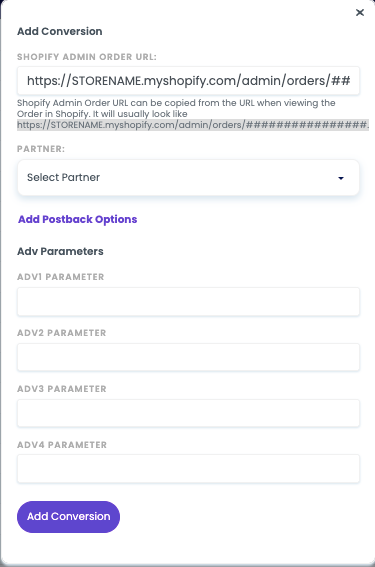Click the ADV2 PARAMETER label

click(x=61, y=333)
